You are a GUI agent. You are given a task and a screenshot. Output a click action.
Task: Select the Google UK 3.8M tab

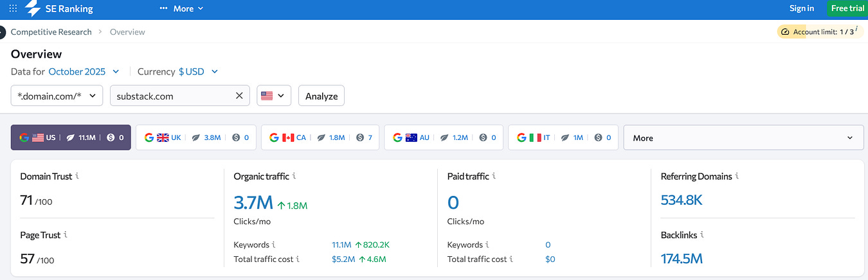196,137
